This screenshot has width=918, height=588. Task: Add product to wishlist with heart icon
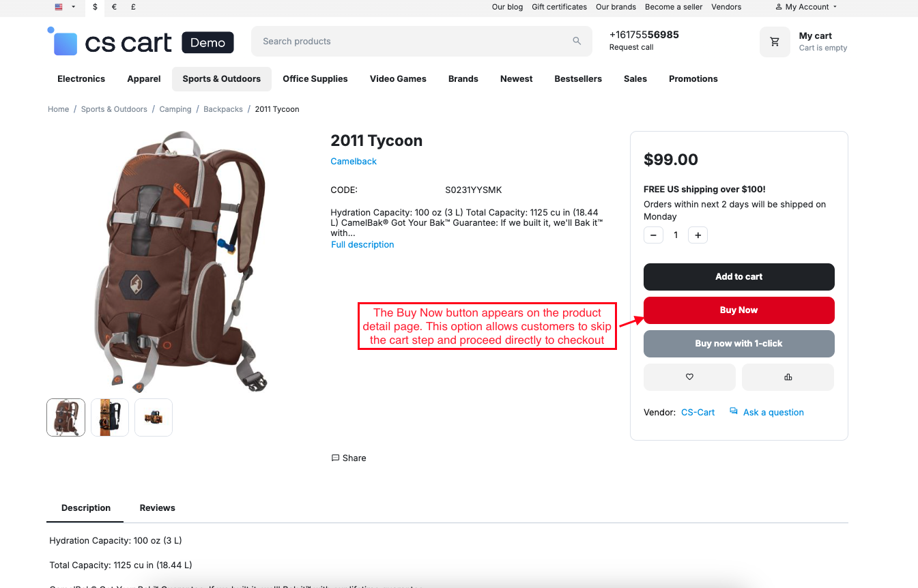(x=689, y=377)
